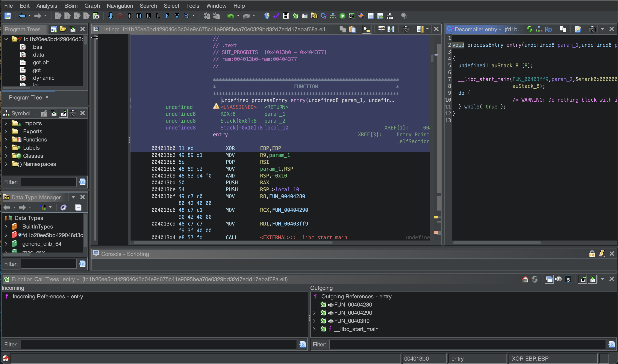Viewport: 618px width, 364px height.
Task: Click the Symbol Tree filter input field
Action: [x=49, y=182]
